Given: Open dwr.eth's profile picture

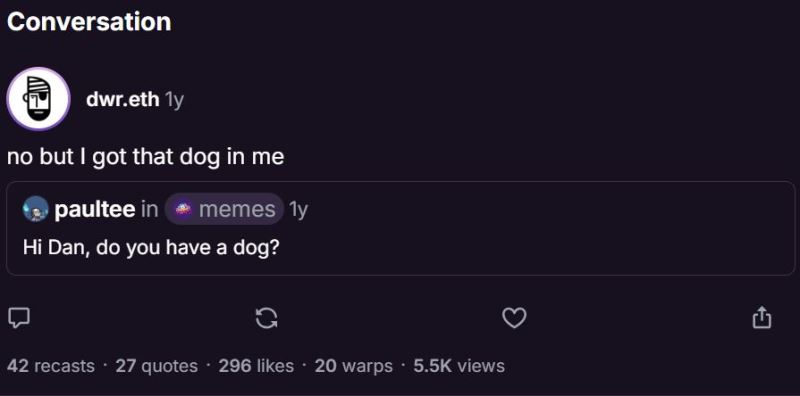Looking at the screenshot, I should coord(38,99).
